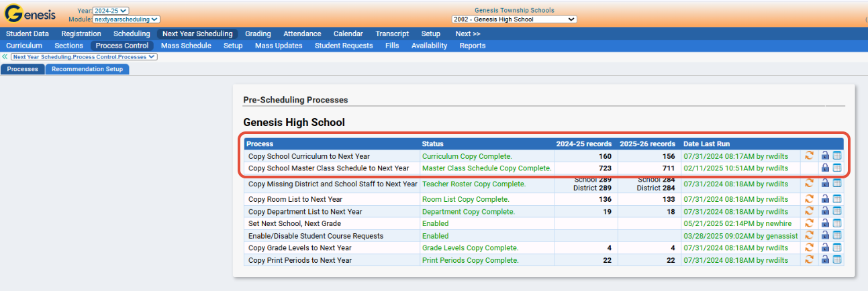Click the lock icon for Copy School Master Class Schedule
Viewport: 868px width, 291px height.
[825, 168]
